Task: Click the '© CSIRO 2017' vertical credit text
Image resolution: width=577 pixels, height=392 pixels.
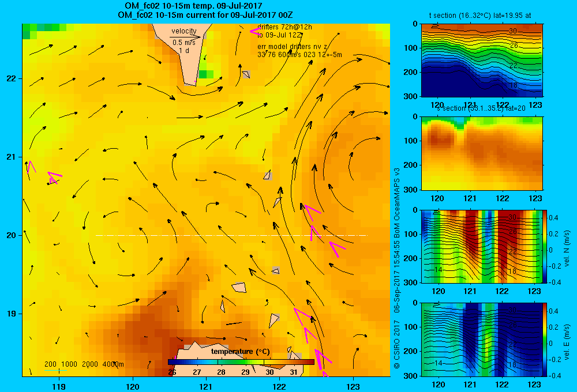Action: point(397,345)
